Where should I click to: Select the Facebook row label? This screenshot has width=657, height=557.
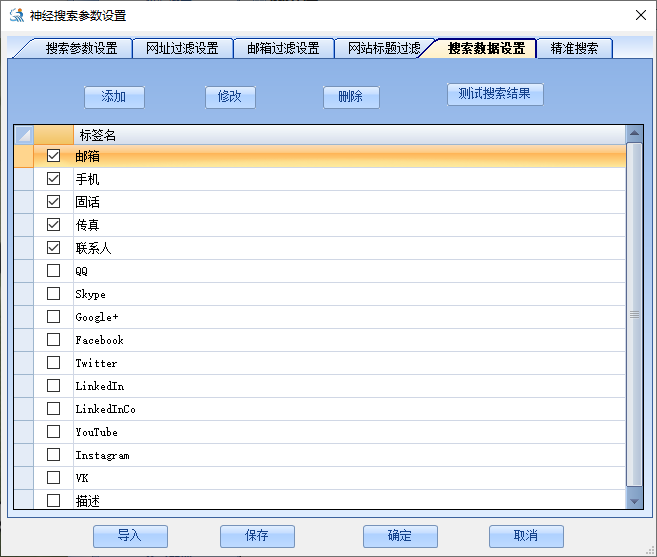coord(99,340)
